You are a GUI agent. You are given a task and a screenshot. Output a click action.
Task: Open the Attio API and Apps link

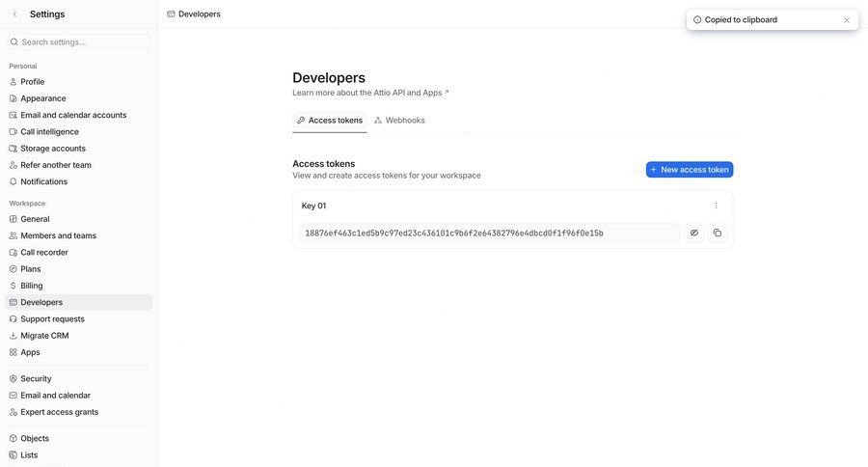pos(370,93)
